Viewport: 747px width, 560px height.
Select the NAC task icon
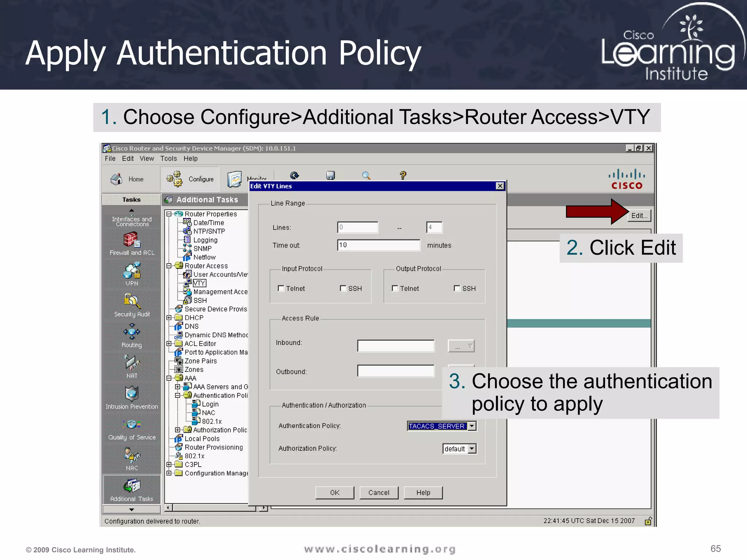click(x=132, y=455)
